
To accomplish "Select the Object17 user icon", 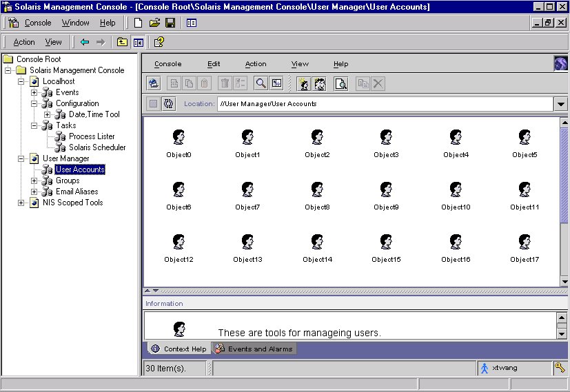I will [525, 242].
